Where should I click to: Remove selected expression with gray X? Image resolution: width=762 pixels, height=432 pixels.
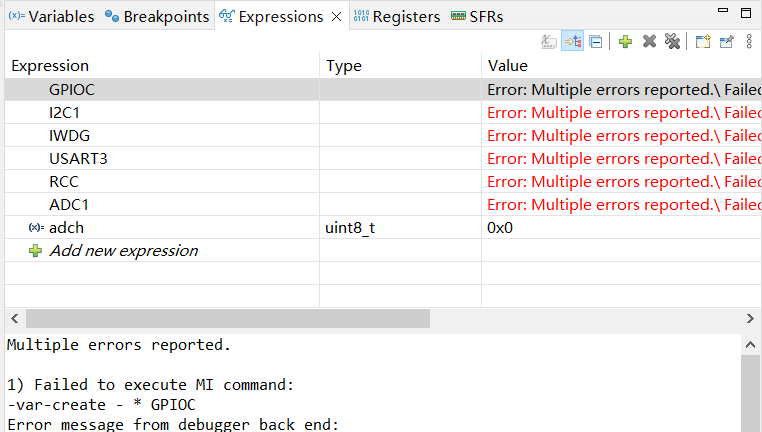649,42
